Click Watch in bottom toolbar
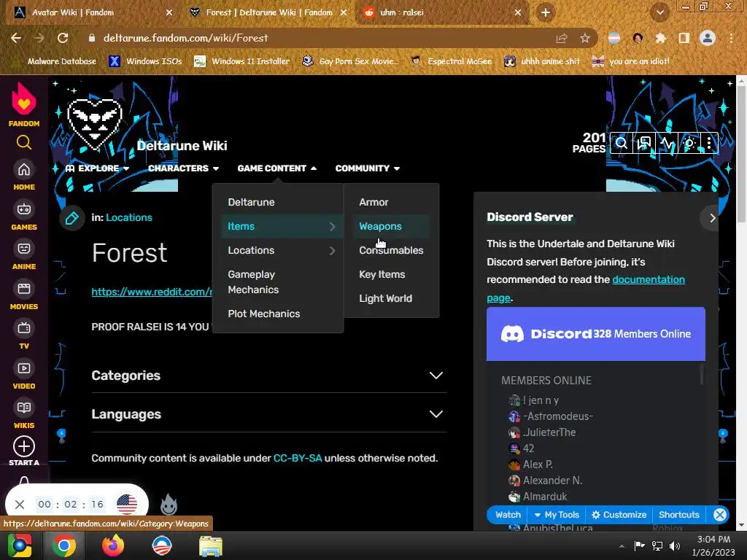 click(508, 515)
